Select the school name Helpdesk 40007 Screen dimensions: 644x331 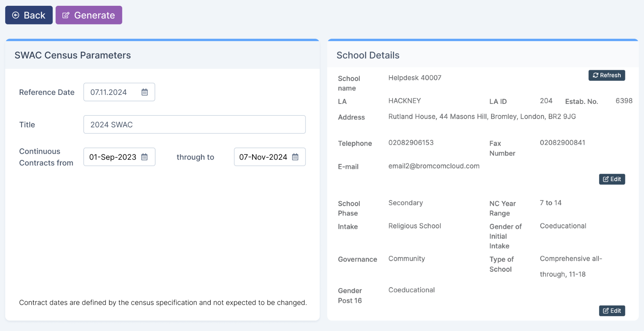click(415, 78)
